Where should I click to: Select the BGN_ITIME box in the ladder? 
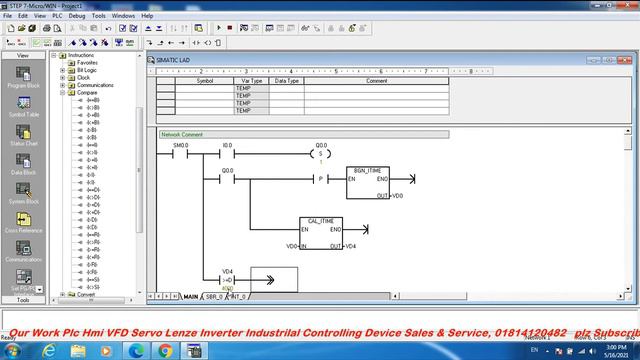click(x=368, y=183)
